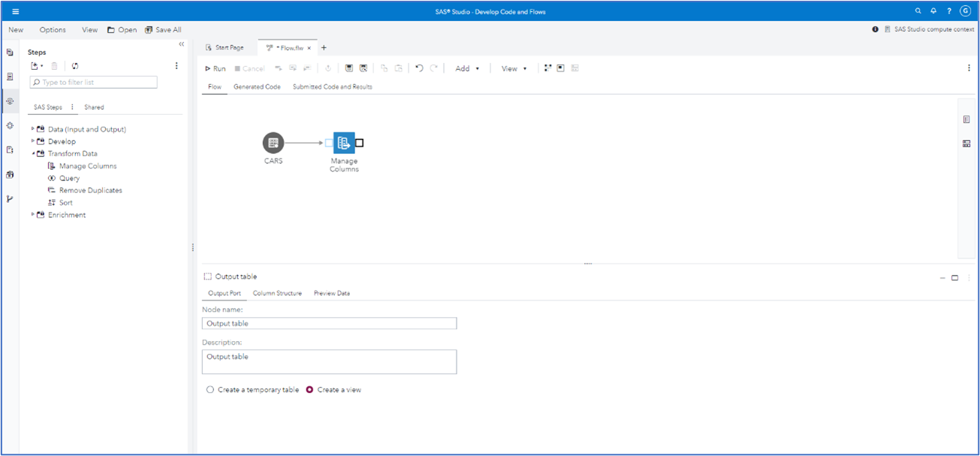Undo the last flow action
Viewport: 980px width, 456px height.
click(x=420, y=68)
